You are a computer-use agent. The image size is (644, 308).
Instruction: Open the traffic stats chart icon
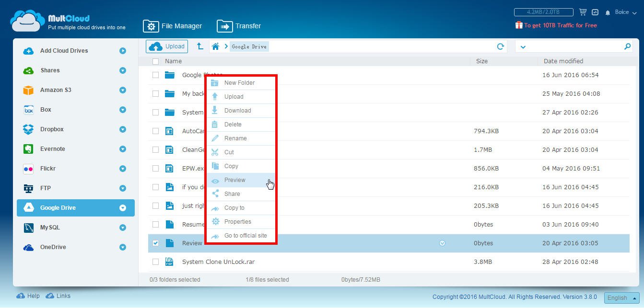coord(595,12)
